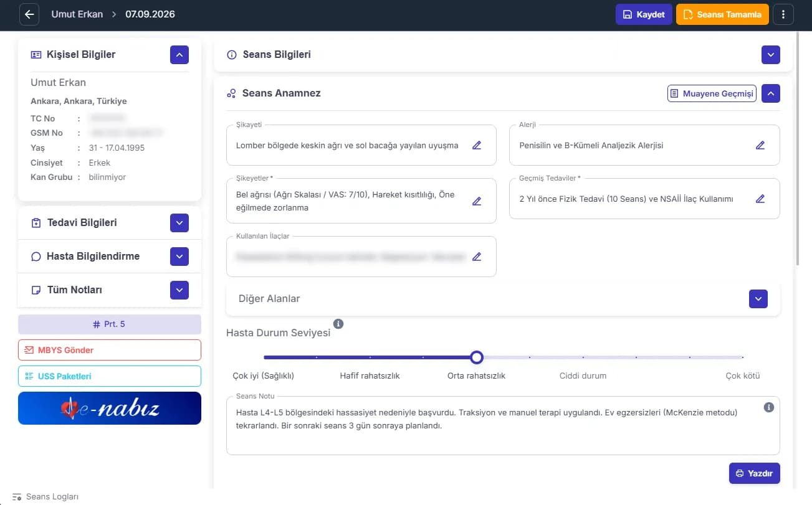Image resolution: width=812 pixels, height=505 pixels.
Task: Edit Şikayetler field via pencil icon
Action: pos(477,201)
